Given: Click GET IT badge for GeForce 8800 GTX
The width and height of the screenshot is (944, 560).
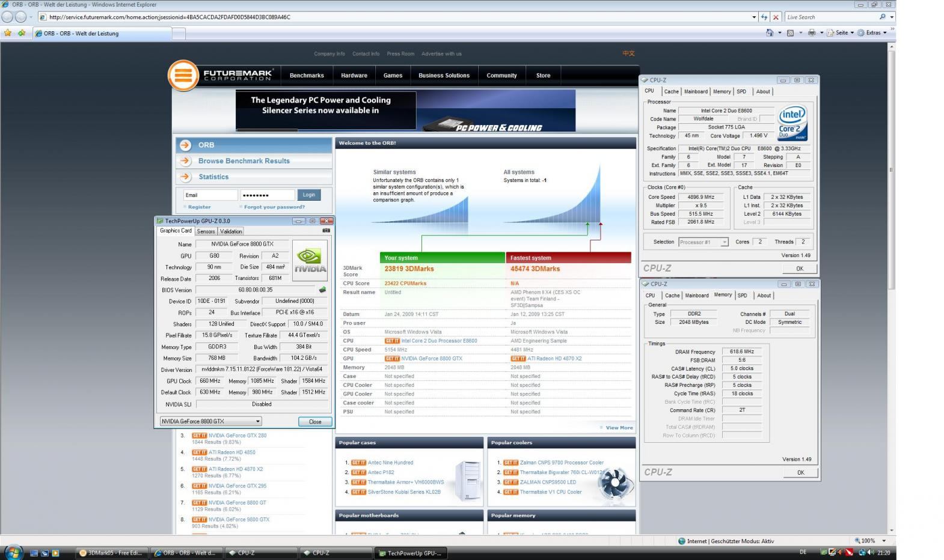Looking at the screenshot, I should (x=392, y=359).
